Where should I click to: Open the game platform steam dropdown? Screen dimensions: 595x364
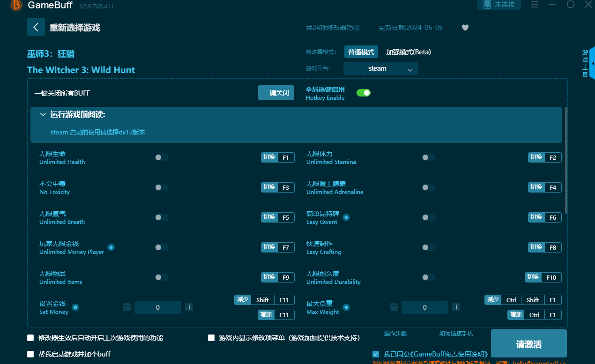[381, 68]
